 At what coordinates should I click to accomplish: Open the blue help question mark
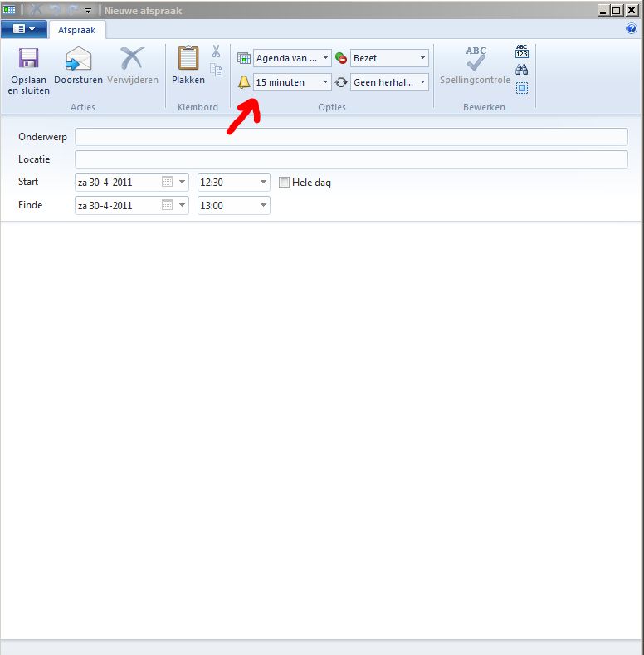point(632,29)
